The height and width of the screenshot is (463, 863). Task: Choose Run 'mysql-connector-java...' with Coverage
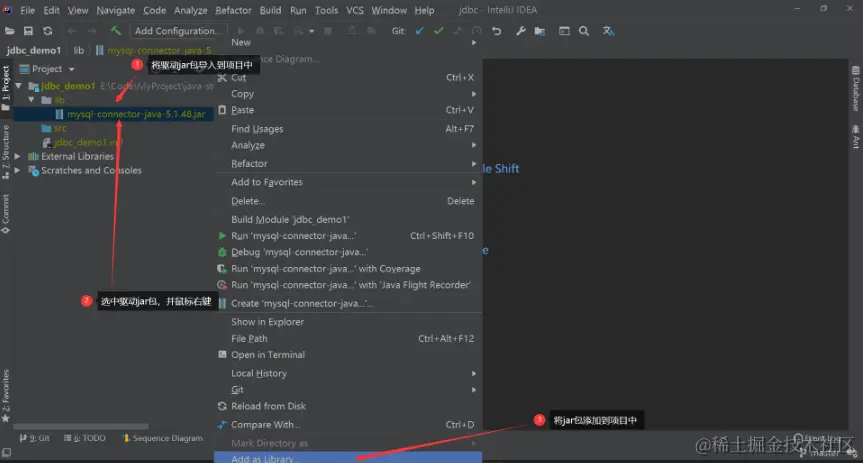348,269
